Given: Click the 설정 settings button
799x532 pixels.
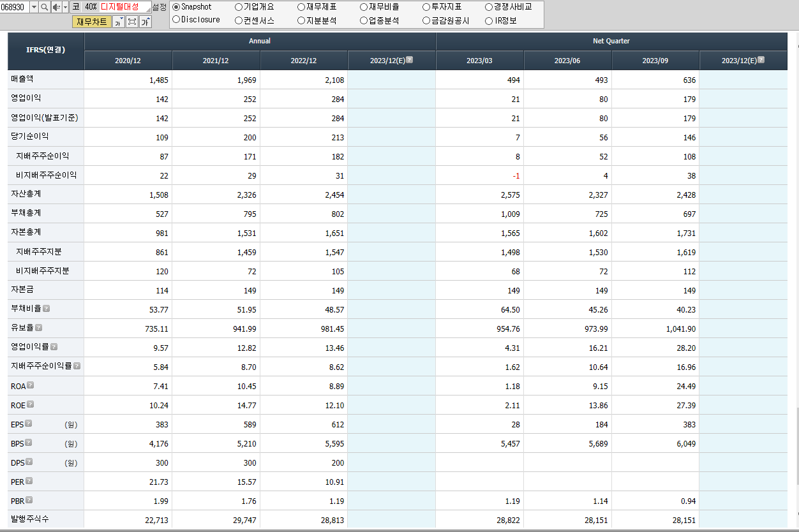Looking at the screenshot, I should [x=159, y=7].
